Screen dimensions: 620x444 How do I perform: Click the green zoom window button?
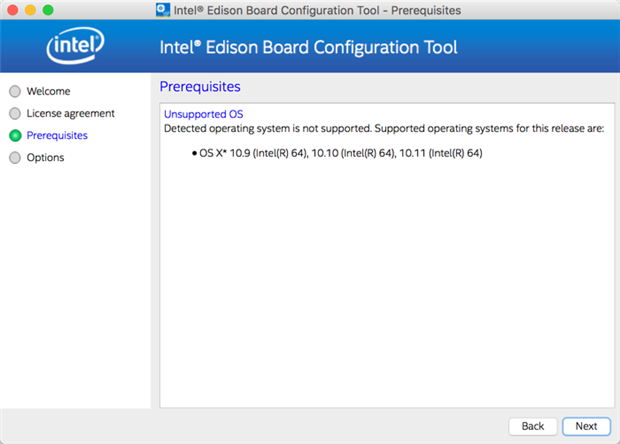pyautogui.click(x=48, y=9)
